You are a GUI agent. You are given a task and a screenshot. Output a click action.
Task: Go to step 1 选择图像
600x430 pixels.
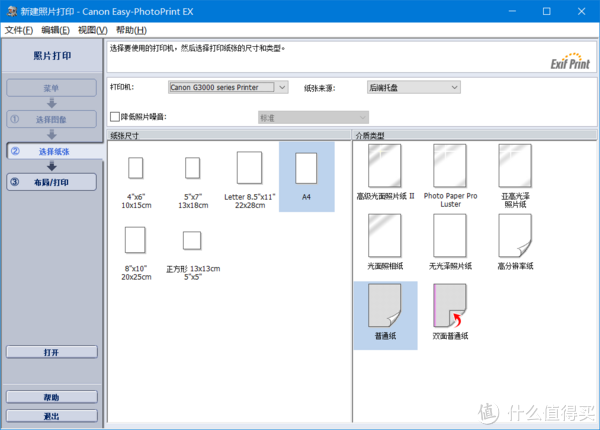point(51,119)
